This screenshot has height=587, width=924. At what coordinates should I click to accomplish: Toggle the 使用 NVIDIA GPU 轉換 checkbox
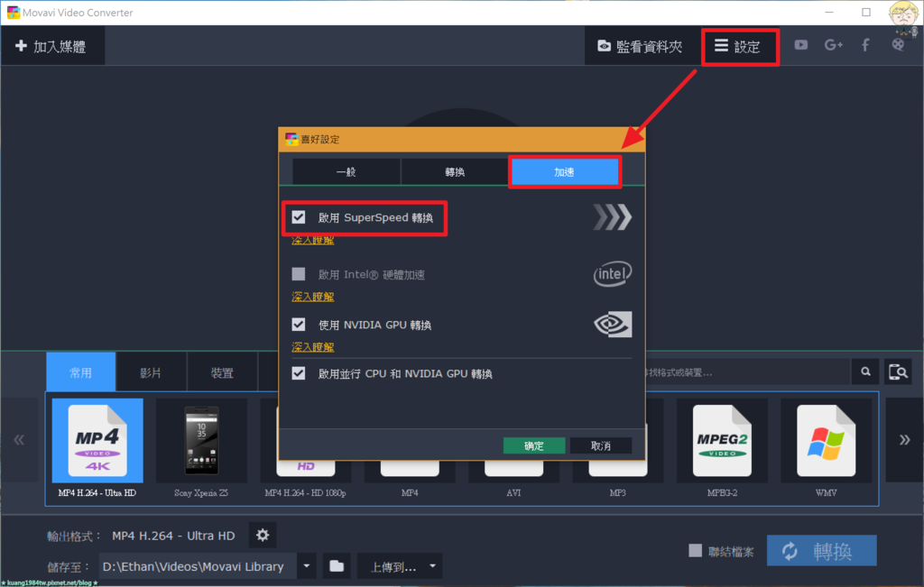(299, 325)
